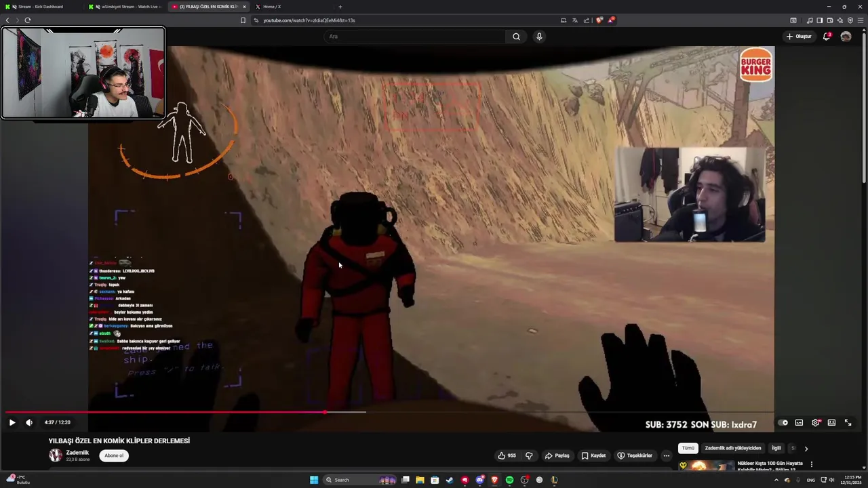This screenshot has height=488, width=868.
Task: Show more filter chips with arrow
Action: point(806,448)
